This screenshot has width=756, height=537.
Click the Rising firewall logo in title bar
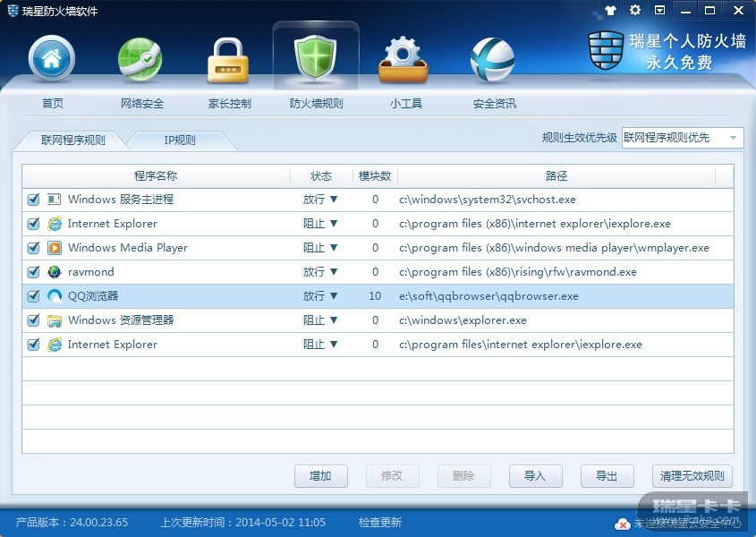[13, 10]
